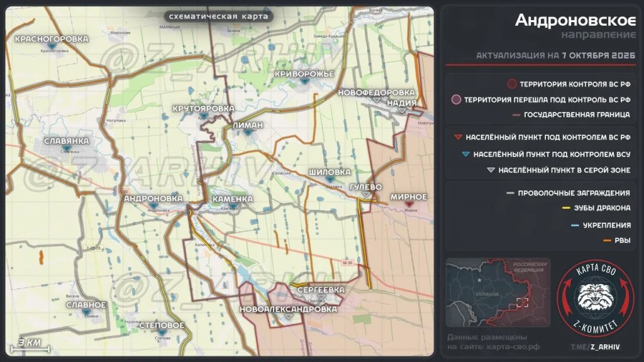Click the gray line sample beside Проволочные заграждения

click(510, 193)
